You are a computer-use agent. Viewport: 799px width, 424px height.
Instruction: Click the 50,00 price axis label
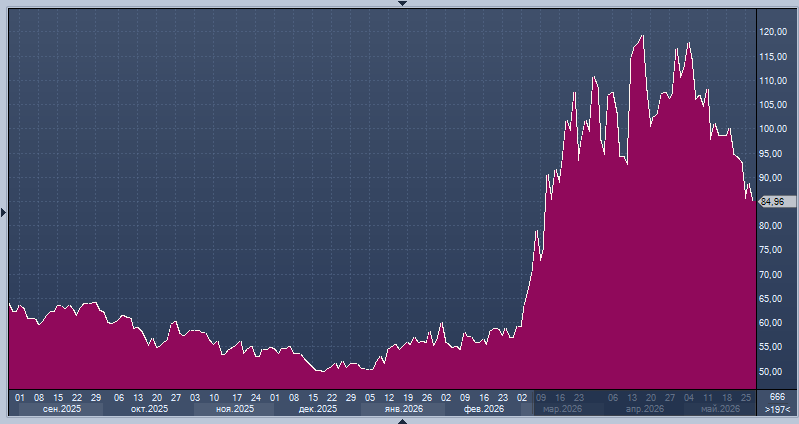pos(773,372)
